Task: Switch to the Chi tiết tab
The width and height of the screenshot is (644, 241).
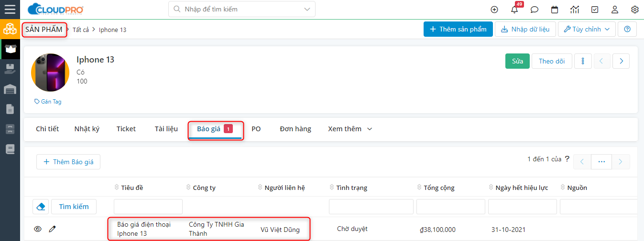Action: point(47,129)
